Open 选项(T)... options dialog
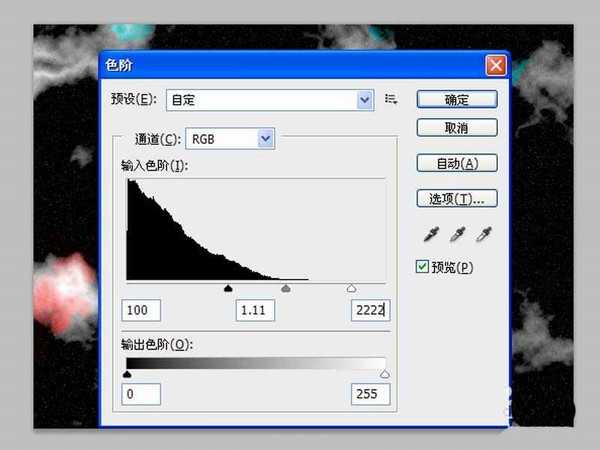Viewport: 600px width, 450px height. (456, 198)
